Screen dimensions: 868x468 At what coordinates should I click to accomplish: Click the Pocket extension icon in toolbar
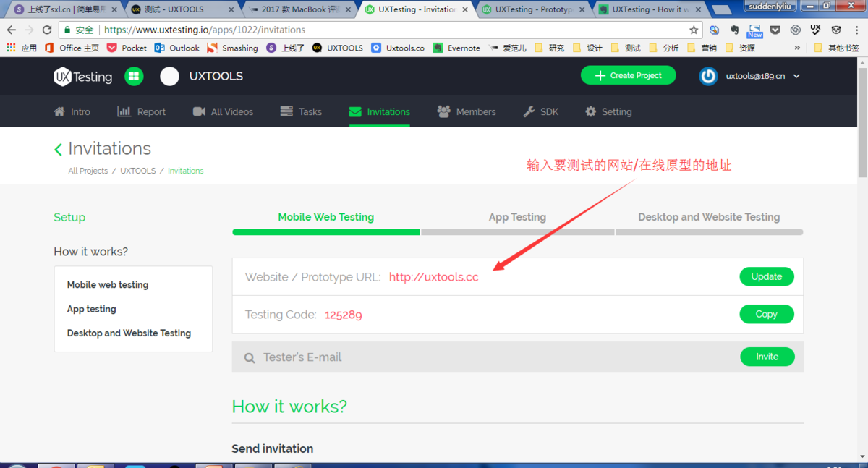tap(775, 30)
